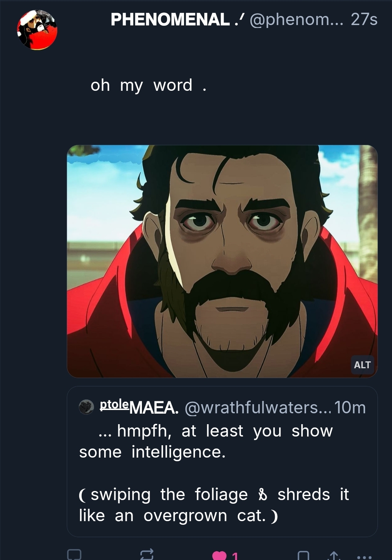Open PHENOMENAL's profile avatar

[x=37, y=30]
